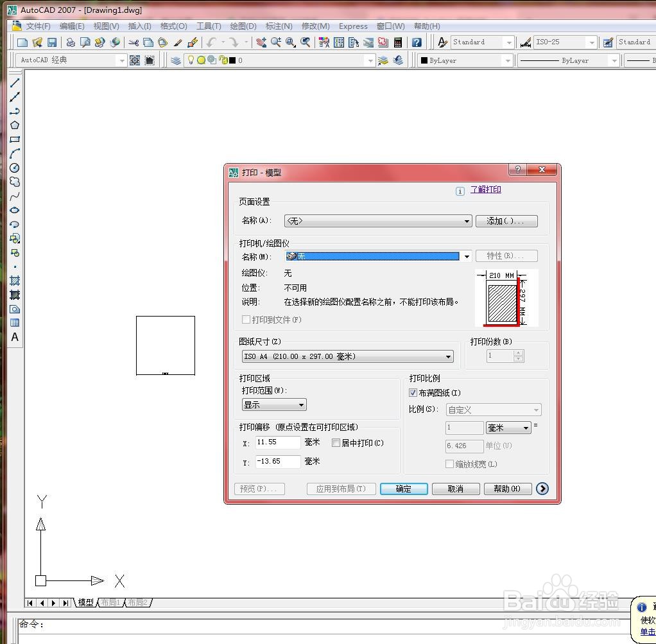Activate the Zoom Realtime icon
656x644 pixels.
pos(276,42)
